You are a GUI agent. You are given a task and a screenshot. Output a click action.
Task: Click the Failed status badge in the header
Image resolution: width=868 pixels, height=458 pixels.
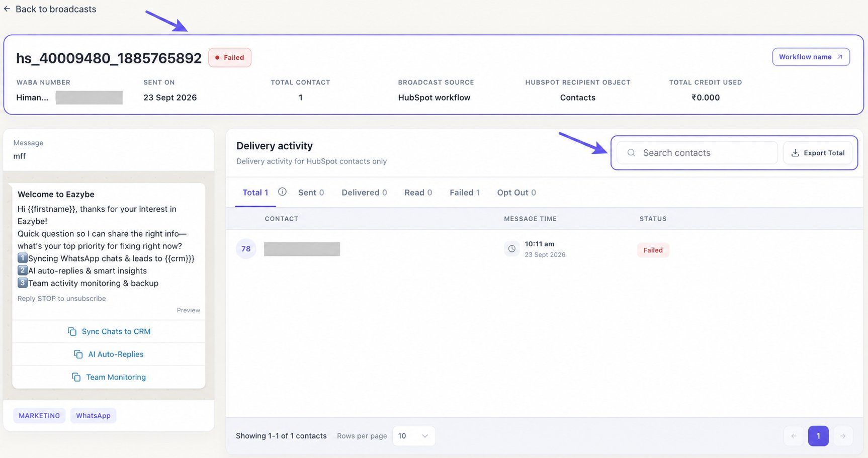230,57
